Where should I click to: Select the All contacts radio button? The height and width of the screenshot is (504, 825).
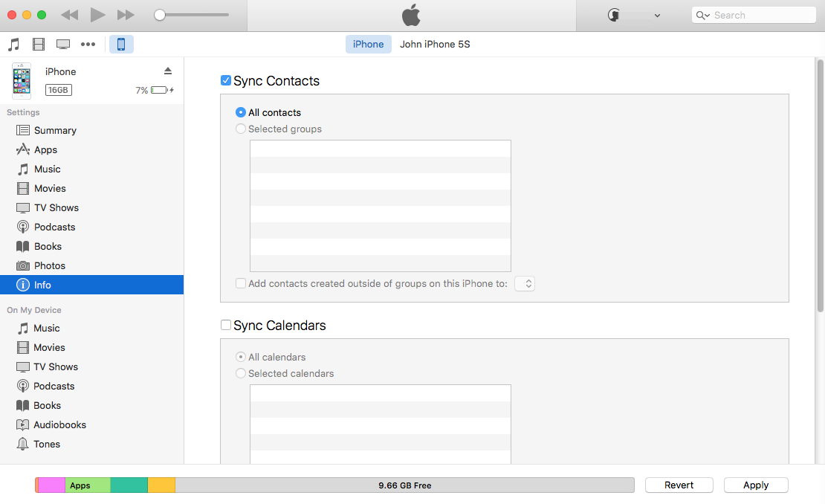tap(241, 112)
